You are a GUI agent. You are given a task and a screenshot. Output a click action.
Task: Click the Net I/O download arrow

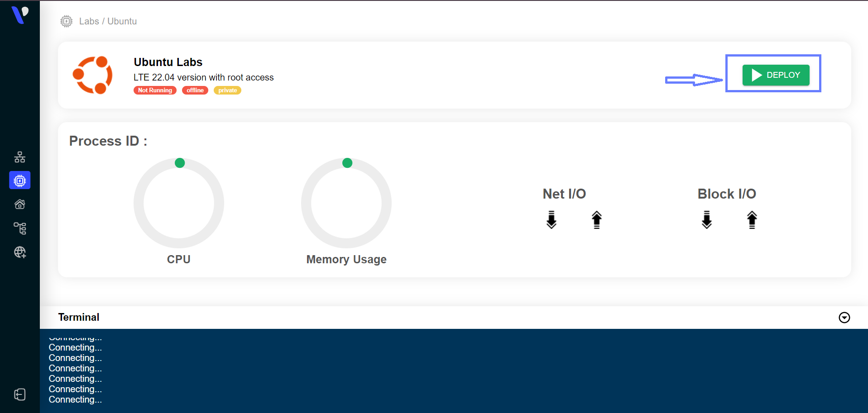click(x=551, y=220)
